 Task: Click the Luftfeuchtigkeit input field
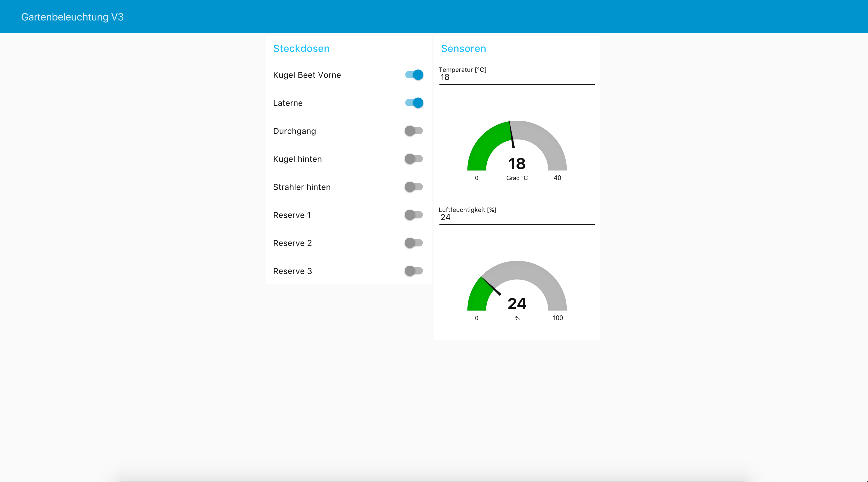click(517, 218)
